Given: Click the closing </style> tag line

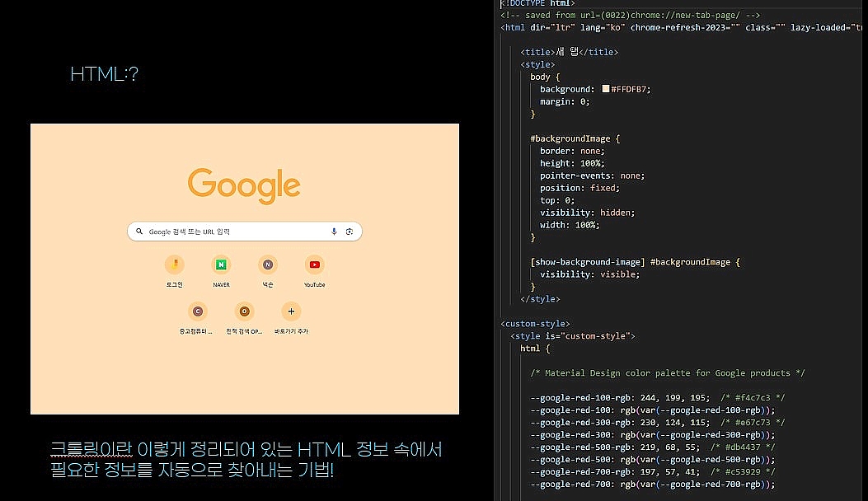Looking at the screenshot, I should [x=540, y=299].
